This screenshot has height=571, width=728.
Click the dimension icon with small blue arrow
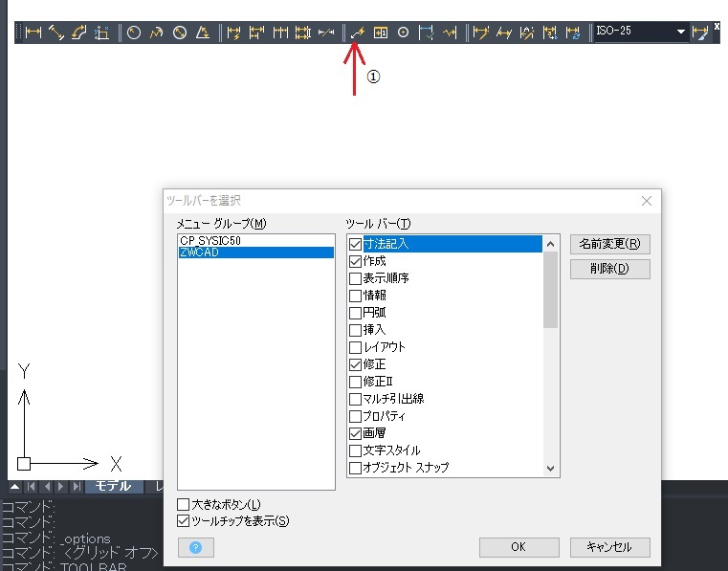550,33
